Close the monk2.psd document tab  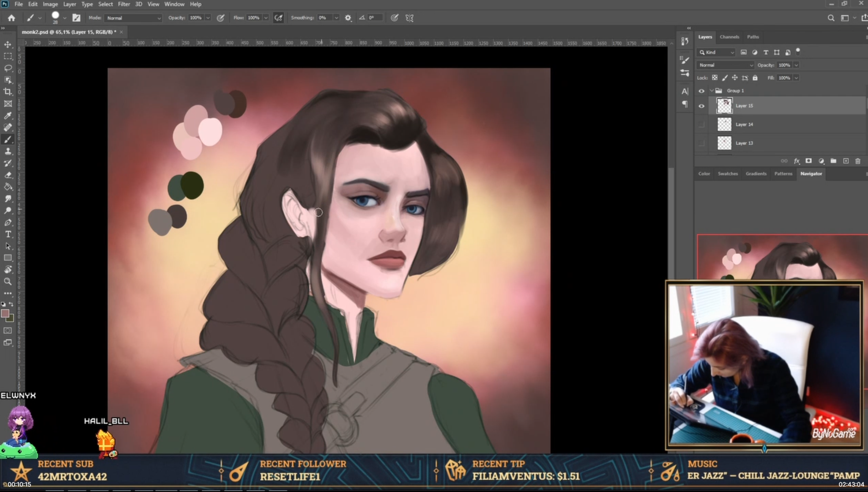(x=121, y=32)
